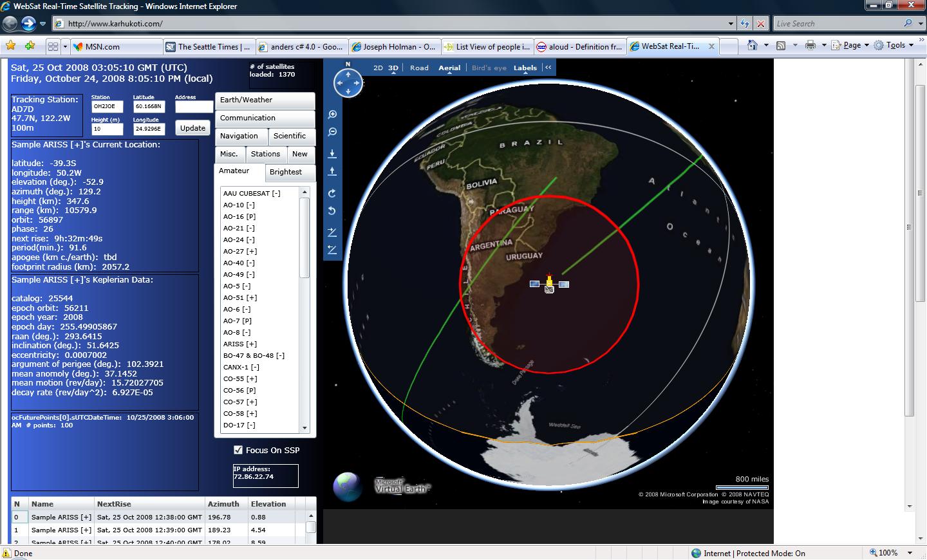Click the RSS feeds icon

[x=781, y=45]
